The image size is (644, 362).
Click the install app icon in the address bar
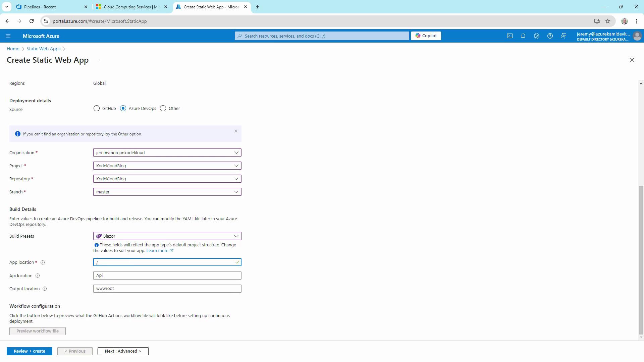tap(597, 21)
